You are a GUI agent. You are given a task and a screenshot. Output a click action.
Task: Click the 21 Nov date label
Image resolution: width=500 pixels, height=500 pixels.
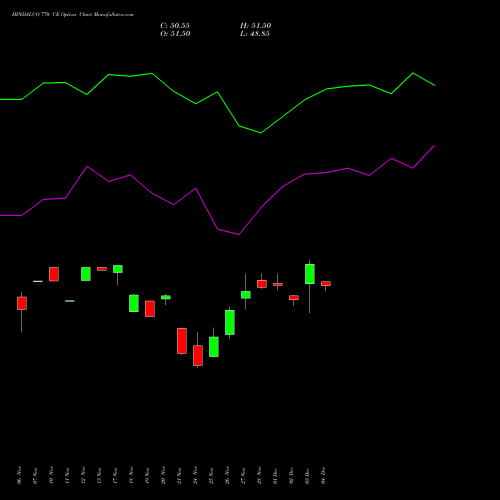pos(179,475)
